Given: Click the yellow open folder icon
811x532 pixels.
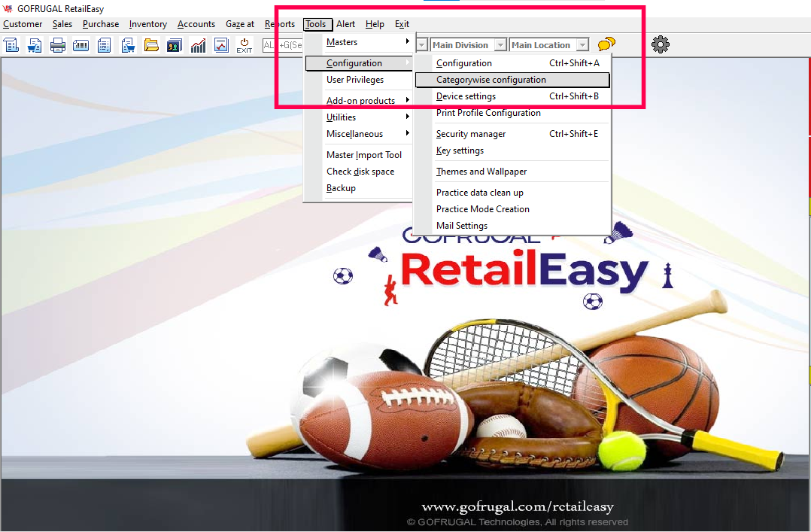Looking at the screenshot, I should pyautogui.click(x=151, y=45).
